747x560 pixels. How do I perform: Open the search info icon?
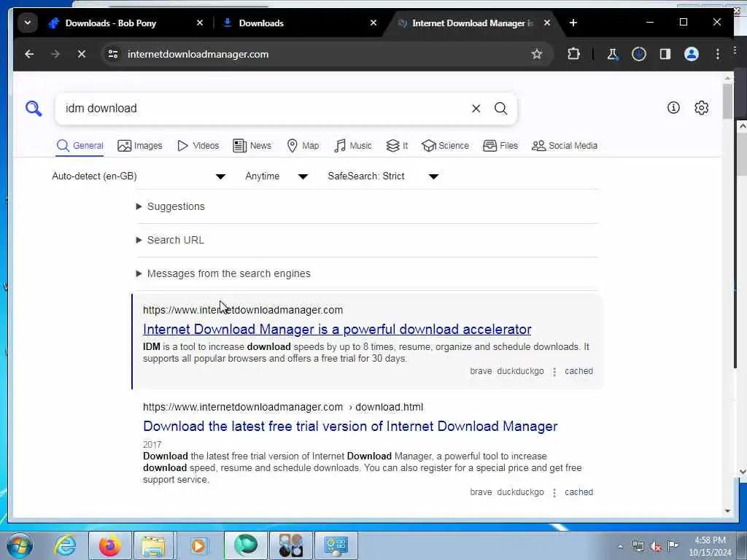[x=673, y=108]
